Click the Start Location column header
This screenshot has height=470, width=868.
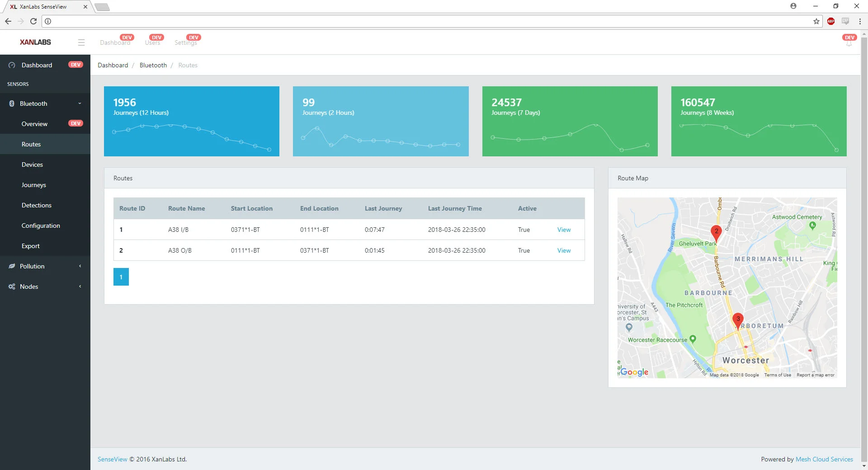[252, 208]
